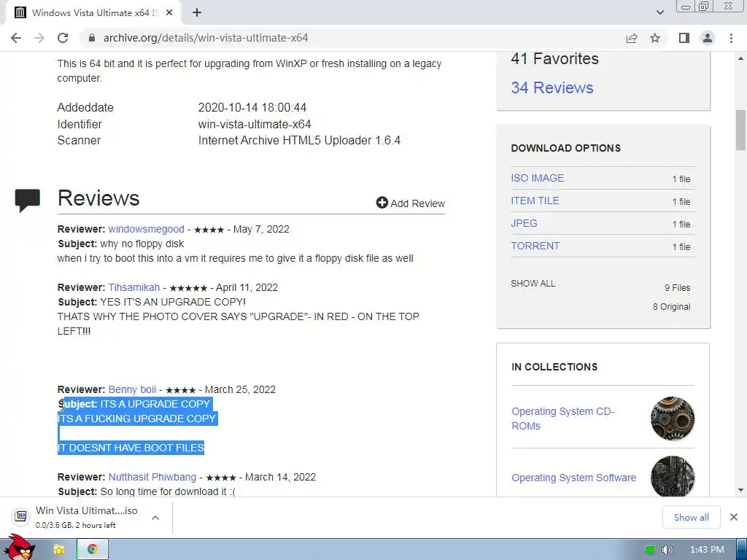Click the Chrome taskbar icon

93,550
